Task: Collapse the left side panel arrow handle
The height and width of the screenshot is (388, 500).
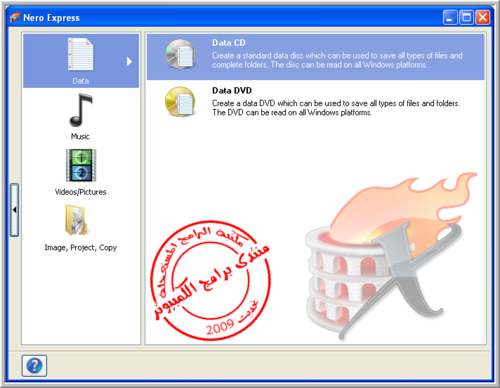Action: (14, 210)
